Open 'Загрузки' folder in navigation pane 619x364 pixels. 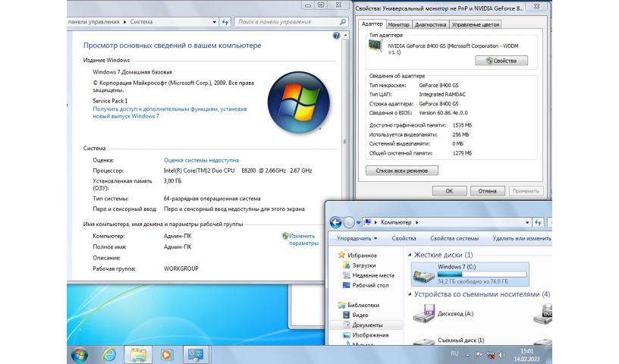pos(364,265)
